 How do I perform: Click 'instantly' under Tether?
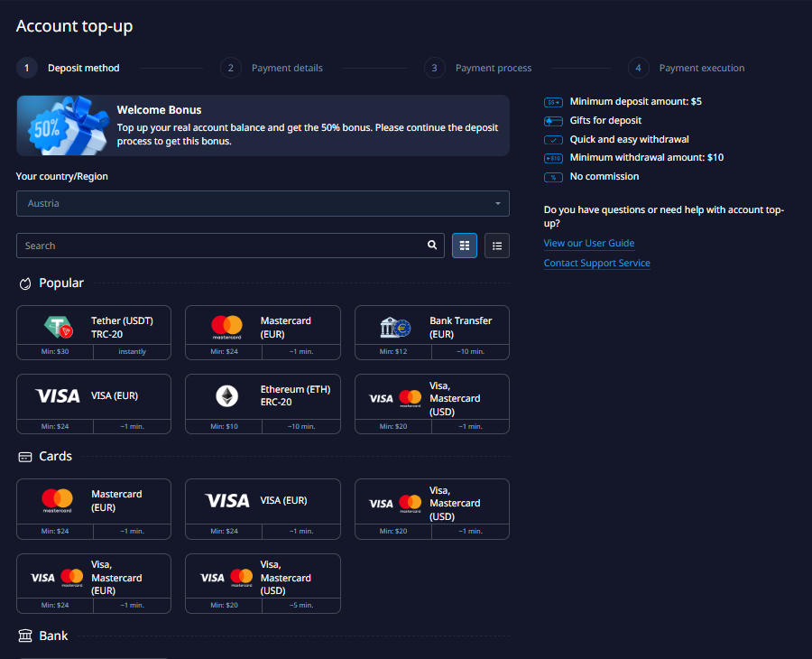point(132,351)
